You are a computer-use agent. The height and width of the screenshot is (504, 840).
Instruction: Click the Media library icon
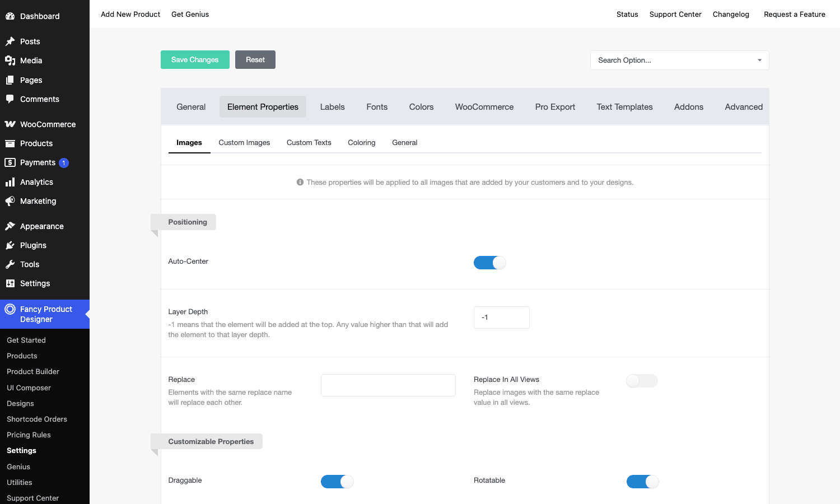point(10,60)
